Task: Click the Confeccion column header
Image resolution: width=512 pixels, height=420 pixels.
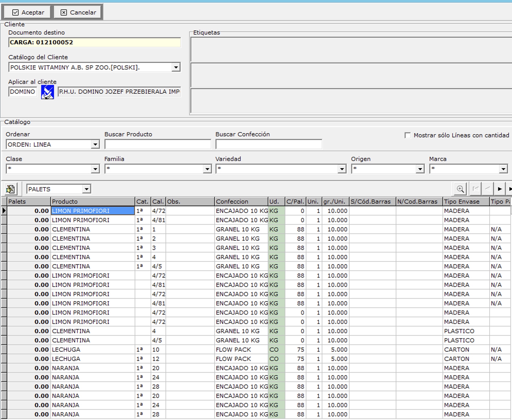Action: pos(241,202)
